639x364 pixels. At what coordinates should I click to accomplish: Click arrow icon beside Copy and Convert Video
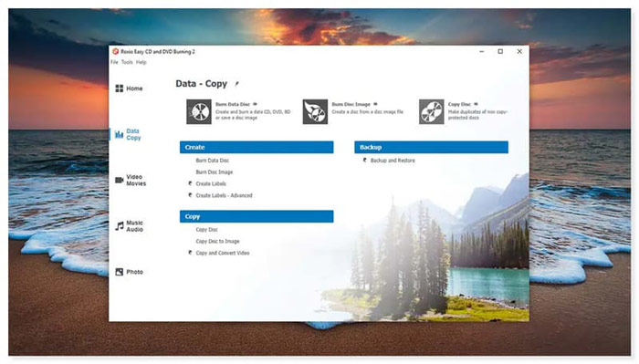tap(190, 253)
